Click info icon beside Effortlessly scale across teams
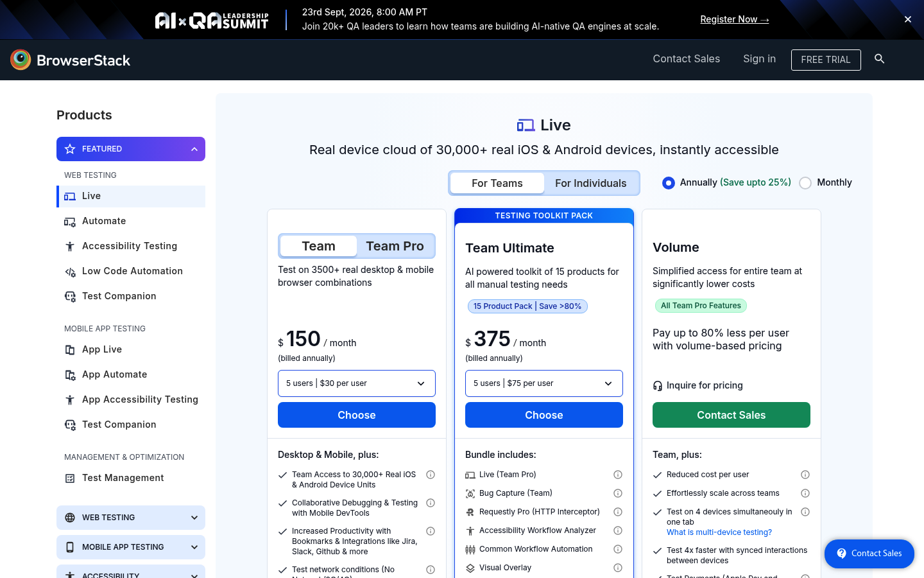This screenshot has width=924, height=578. 805,493
